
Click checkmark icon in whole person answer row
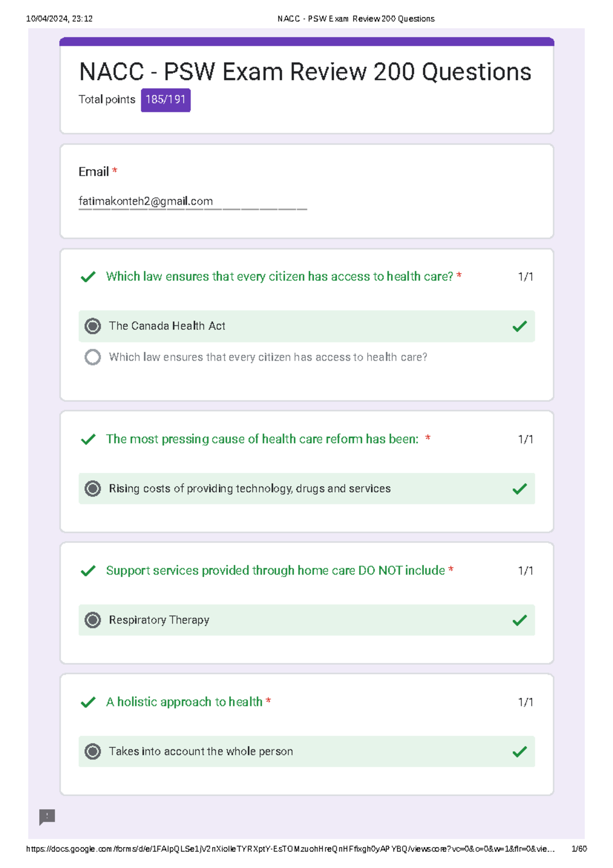pyautogui.click(x=520, y=751)
